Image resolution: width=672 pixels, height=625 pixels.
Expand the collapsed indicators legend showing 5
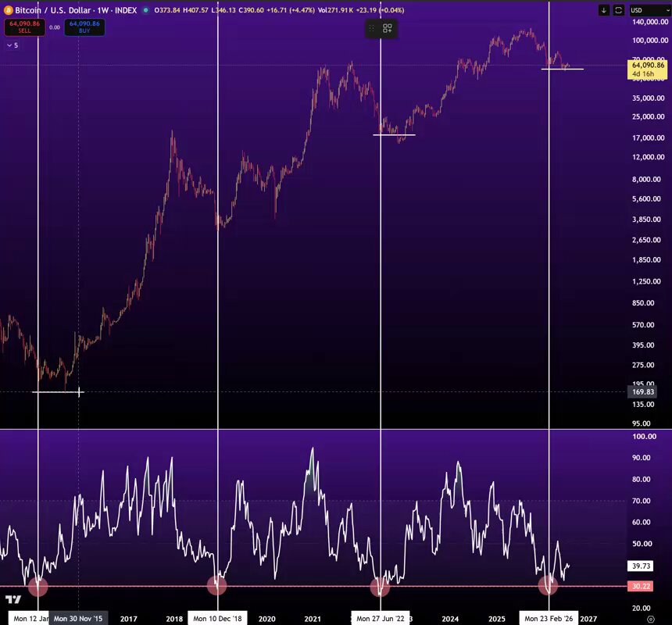(x=13, y=45)
